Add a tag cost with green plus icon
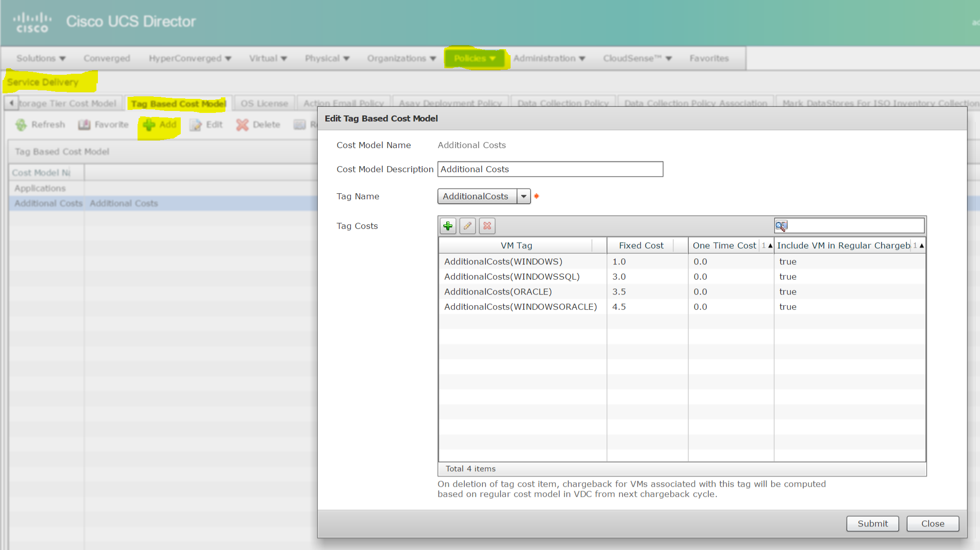Screen dimensions: 980x550 click(x=448, y=226)
